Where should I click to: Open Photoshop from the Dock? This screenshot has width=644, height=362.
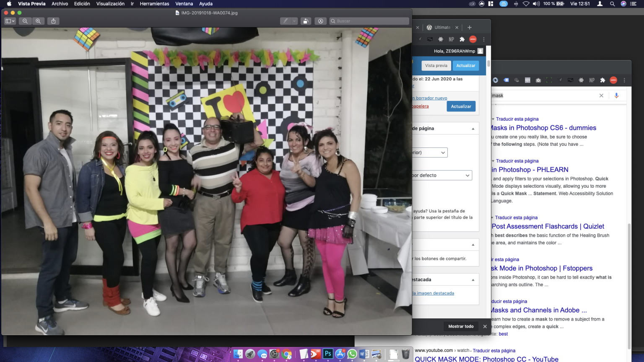click(328, 354)
